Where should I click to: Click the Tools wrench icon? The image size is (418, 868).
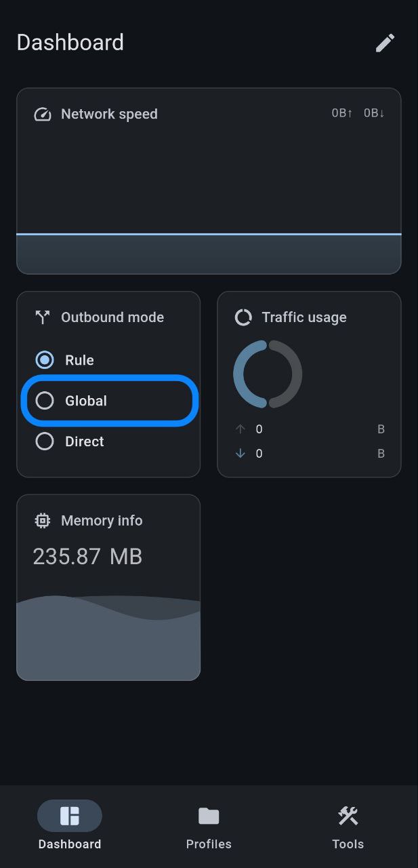348,816
